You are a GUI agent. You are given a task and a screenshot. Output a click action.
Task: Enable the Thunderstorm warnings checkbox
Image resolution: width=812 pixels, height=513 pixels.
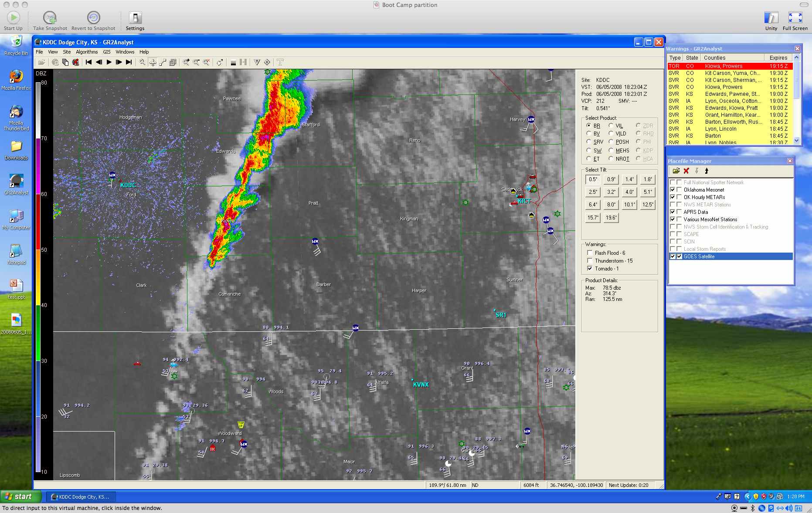point(590,260)
